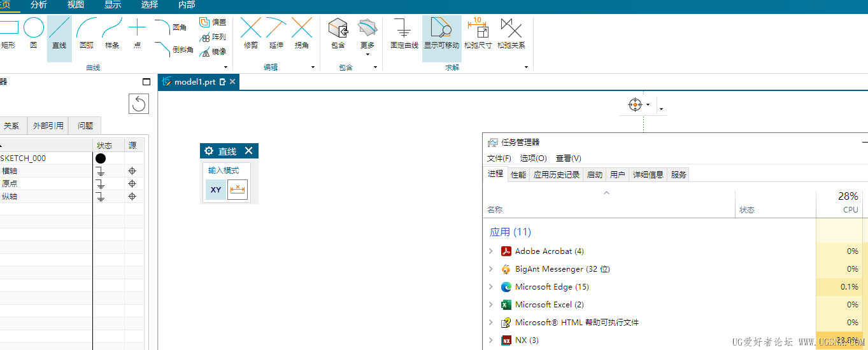The height and width of the screenshot is (350, 868).
Task: Switch to 服务 tab in Task Manager
Action: tap(679, 174)
